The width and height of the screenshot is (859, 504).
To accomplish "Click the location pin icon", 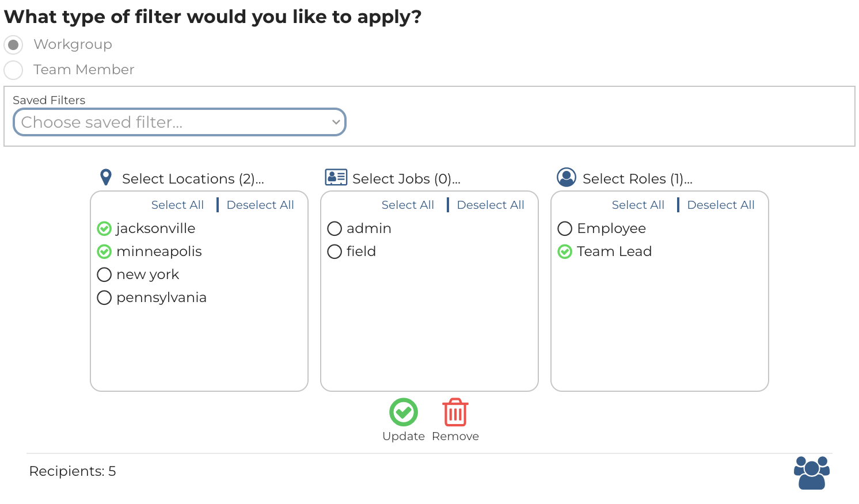I will pyautogui.click(x=106, y=177).
